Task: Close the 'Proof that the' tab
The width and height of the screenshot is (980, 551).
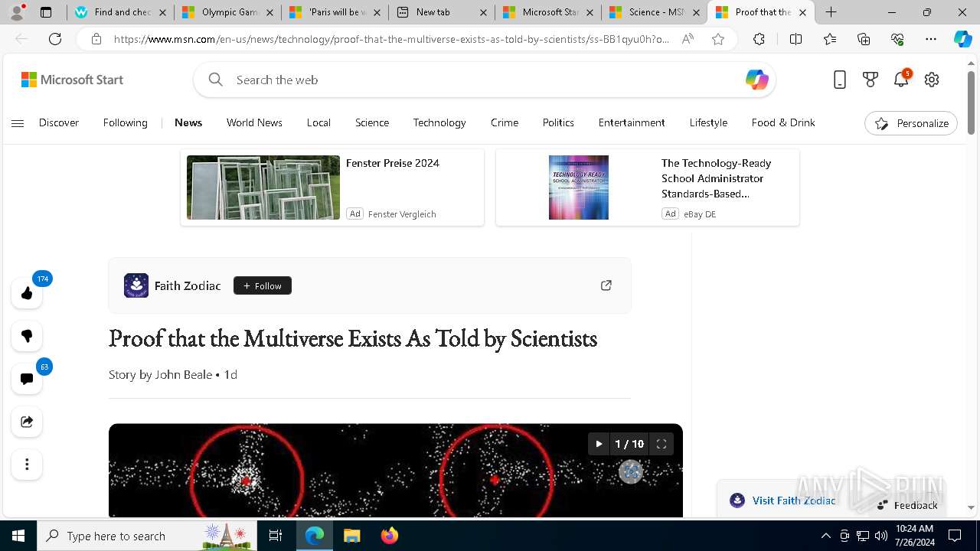Action: pyautogui.click(x=802, y=12)
